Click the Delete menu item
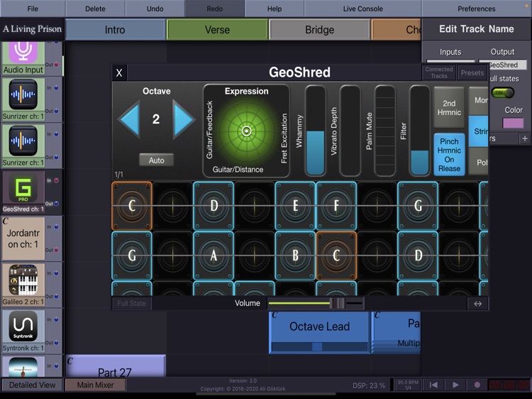The image size is (532, 399). click(95, 9)
